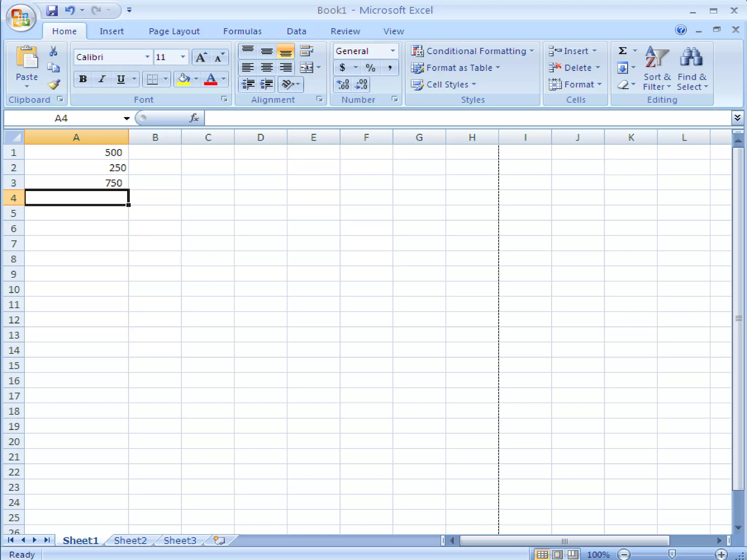Switch to Page Layout view in status bar
Image resolution: width=747 pixels, height=560 pixels.
(x=557, y=555)
